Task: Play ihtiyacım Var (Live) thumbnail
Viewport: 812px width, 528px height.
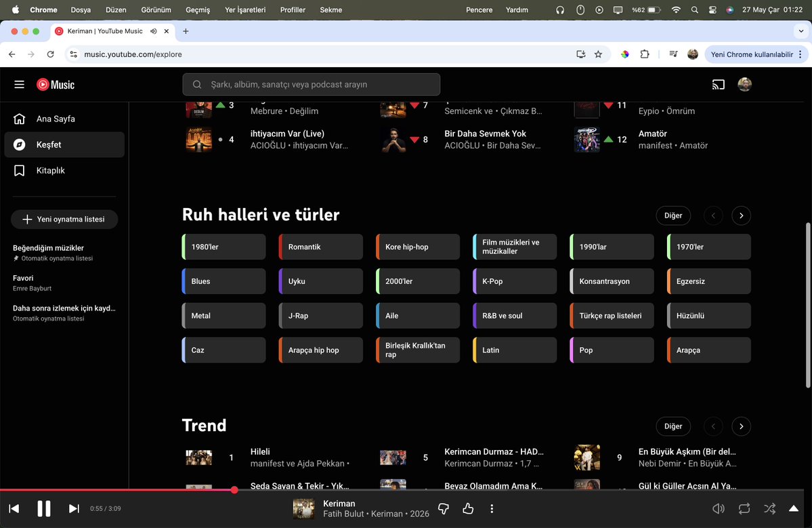Action: [x=199, y=140]
